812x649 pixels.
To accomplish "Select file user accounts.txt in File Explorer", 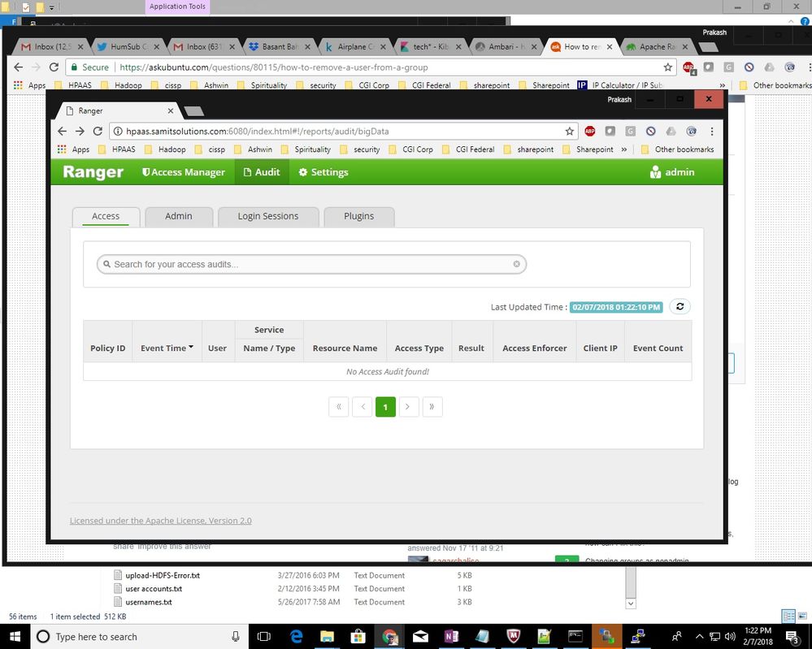I will (x=154, y=588).
